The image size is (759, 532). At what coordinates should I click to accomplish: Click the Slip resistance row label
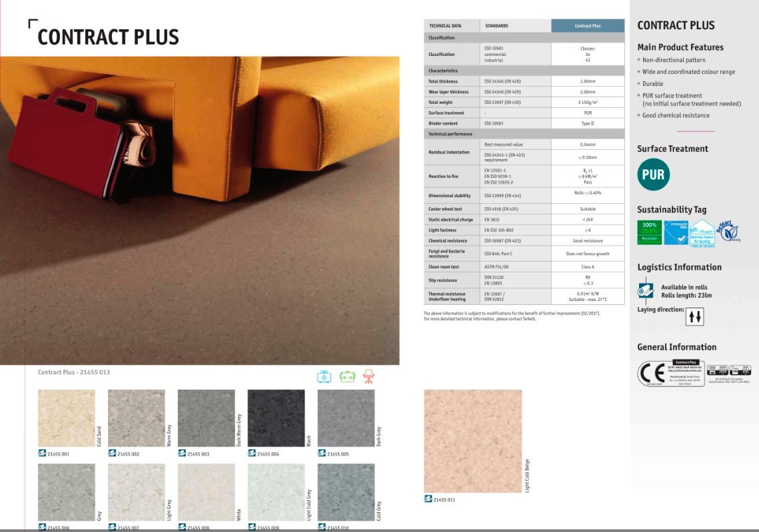click(442, 280)
